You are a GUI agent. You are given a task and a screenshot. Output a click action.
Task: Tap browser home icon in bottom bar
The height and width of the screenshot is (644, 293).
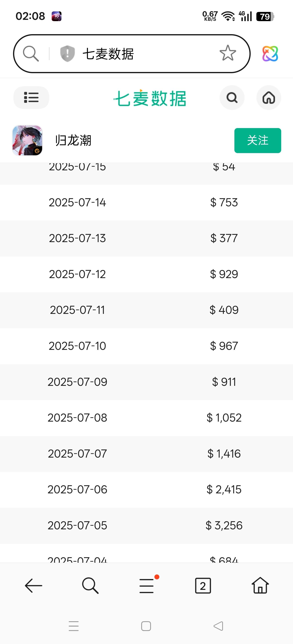pyautogui.click(x=260, y=585)
